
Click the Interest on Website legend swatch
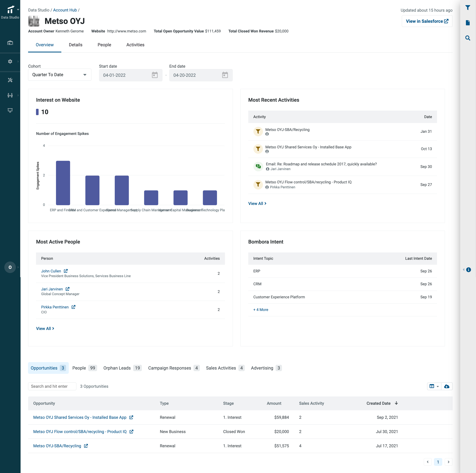click(37, 112)
